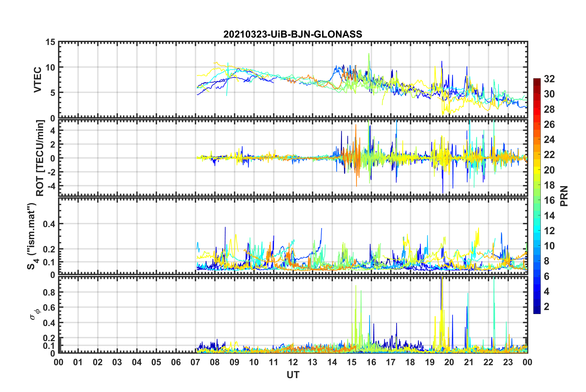Image resolution: width=586 pixels, height=392 pixels.
Task: Click the x-axis tick label 19
Action: (x=429, y=362)
